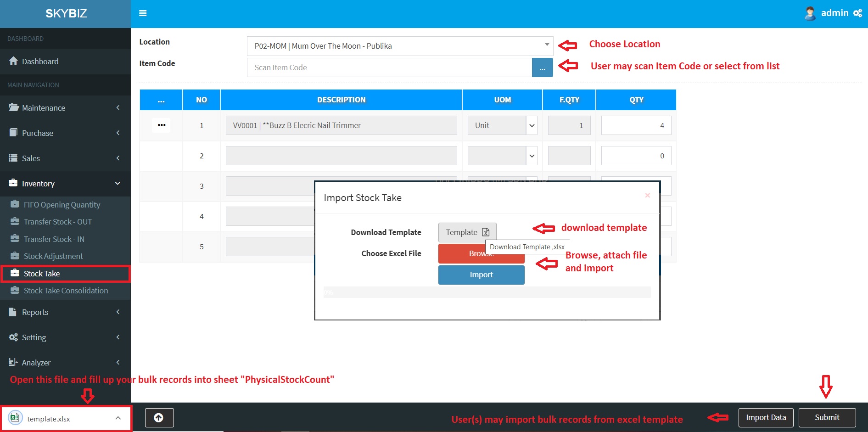Click the admin user avatar icon
Viewport: 868px width, 432px height.
click(x=810, y=13)
